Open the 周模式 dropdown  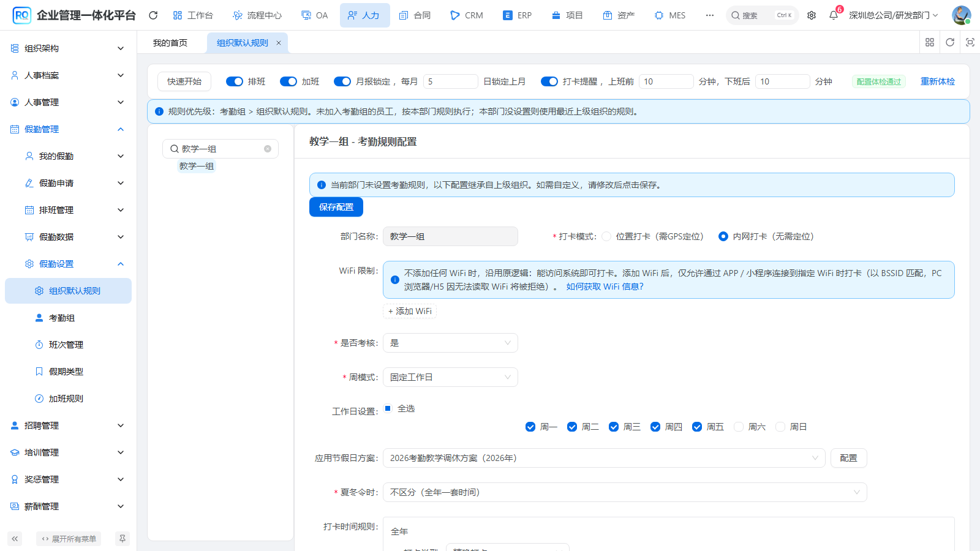[450, 377]
